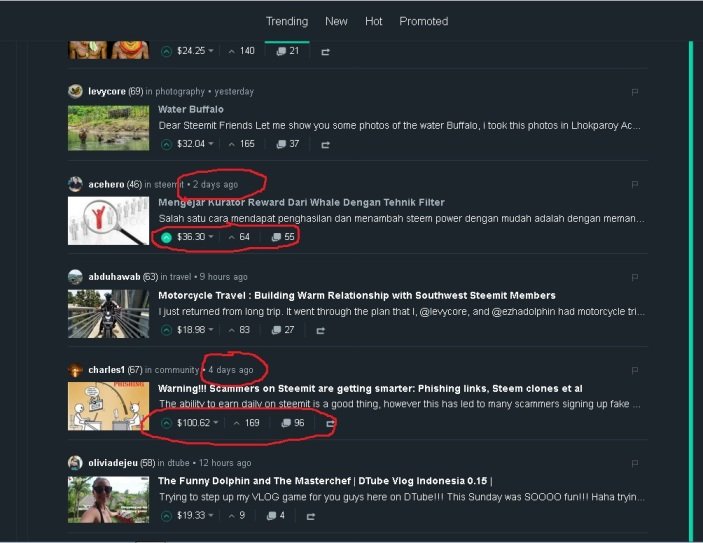Open the Promoted tab
The width and height of the screenshot is (703, 543).
pos(424,22)
